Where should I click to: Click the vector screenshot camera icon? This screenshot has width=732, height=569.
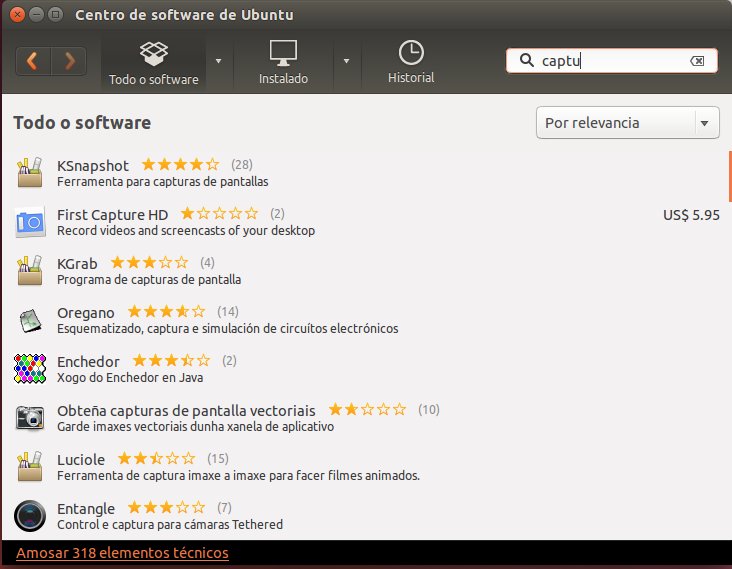click(30, 418)
